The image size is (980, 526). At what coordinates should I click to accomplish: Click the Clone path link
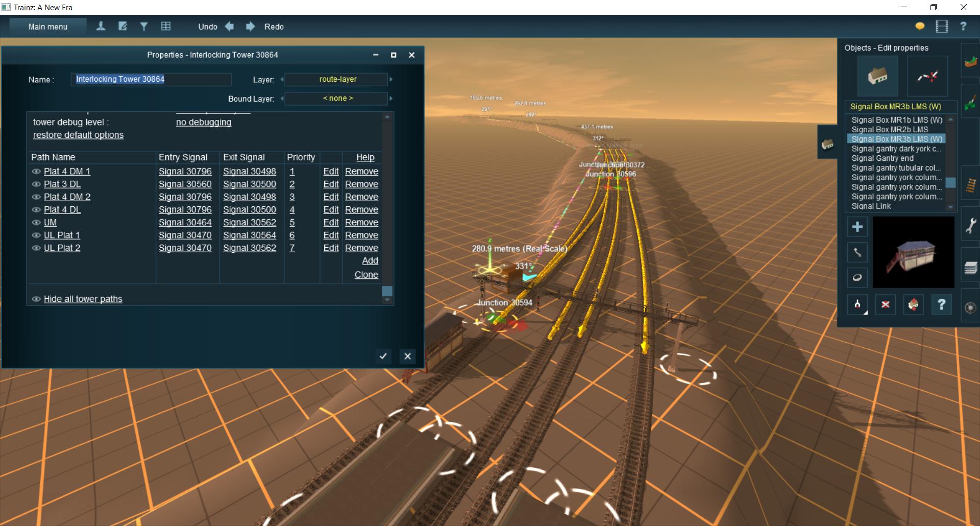pyautogui.click(x=366, y=274)
